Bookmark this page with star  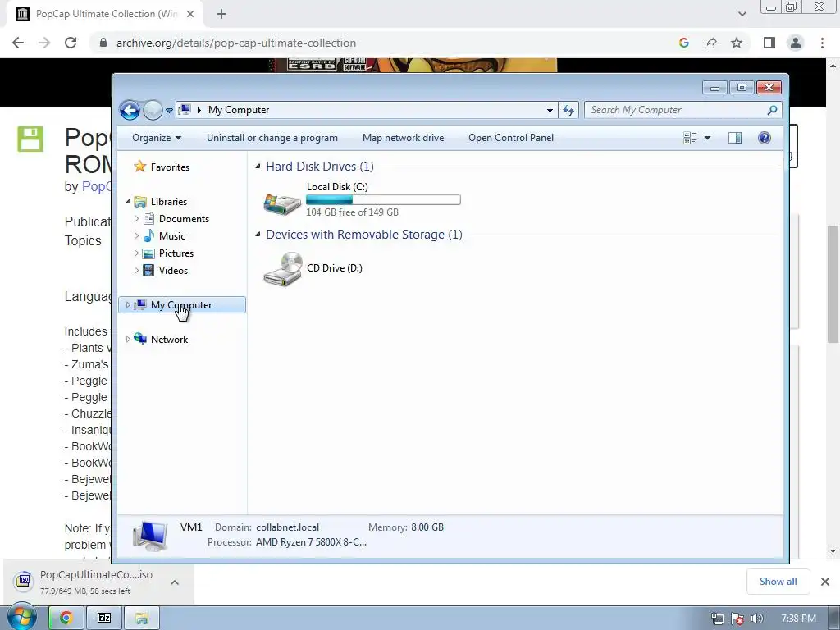coord(737,43)
